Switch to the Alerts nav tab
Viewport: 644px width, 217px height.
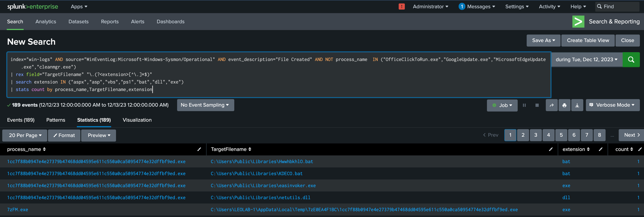coord(138,22)
